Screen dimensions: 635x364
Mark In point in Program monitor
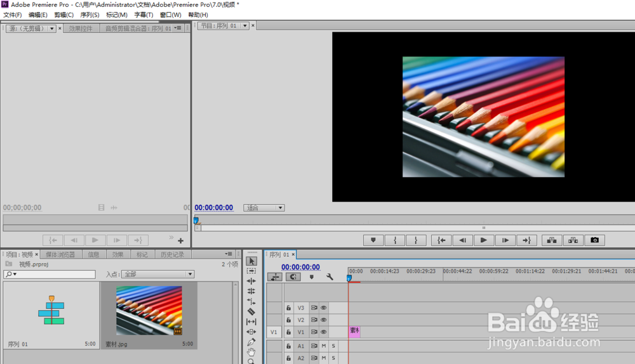(395, 240)
